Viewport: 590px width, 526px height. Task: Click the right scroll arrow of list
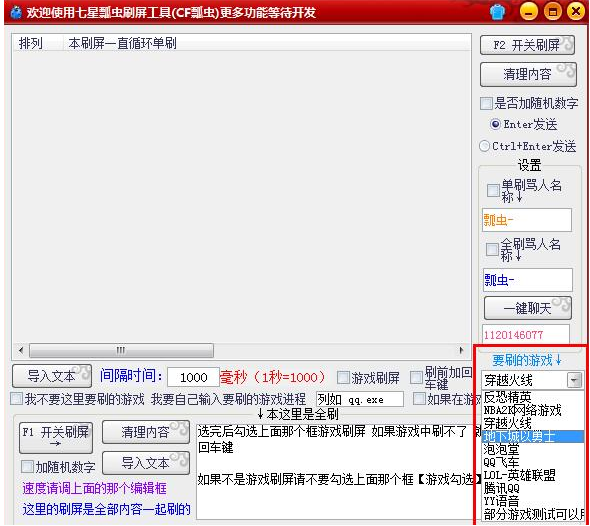[461, 350]
